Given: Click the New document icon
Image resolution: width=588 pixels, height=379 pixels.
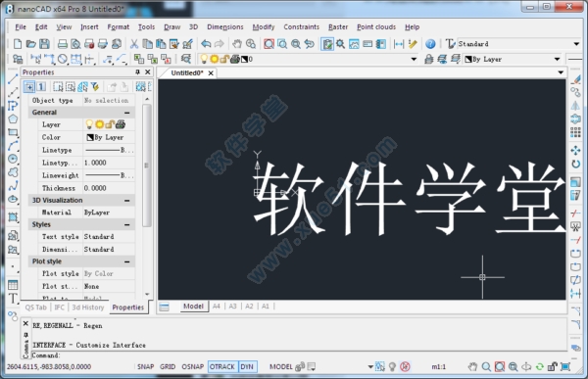Looking at the screenshot, I should pyautogui.click(x=18, y=44).
